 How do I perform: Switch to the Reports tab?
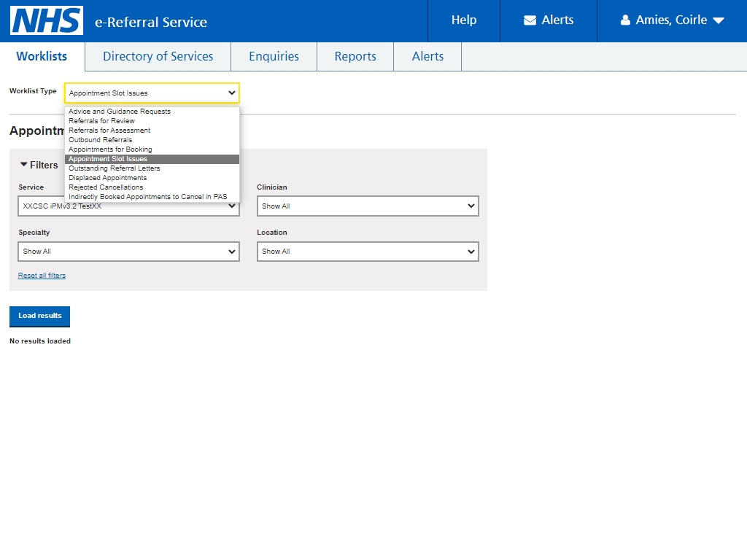[355, 56]
